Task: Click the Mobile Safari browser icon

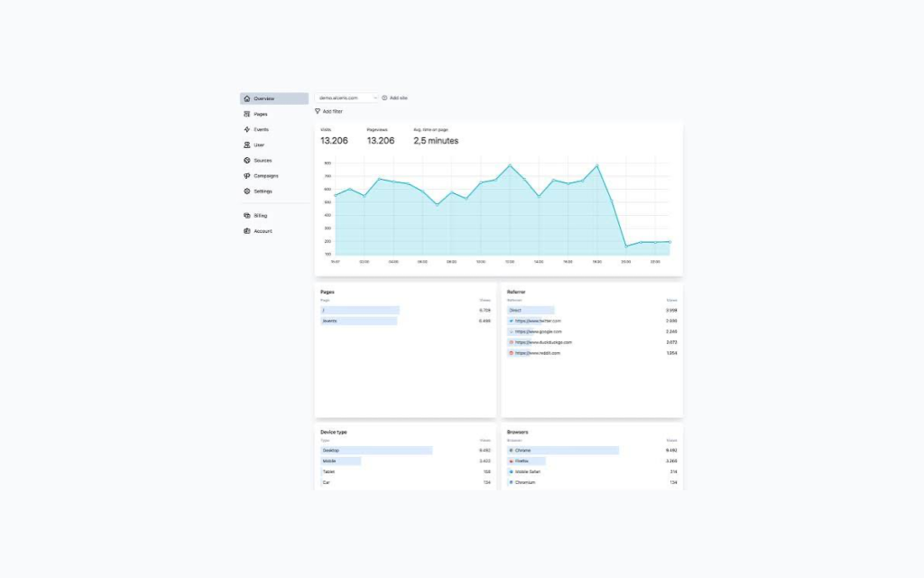Action: 511,471
